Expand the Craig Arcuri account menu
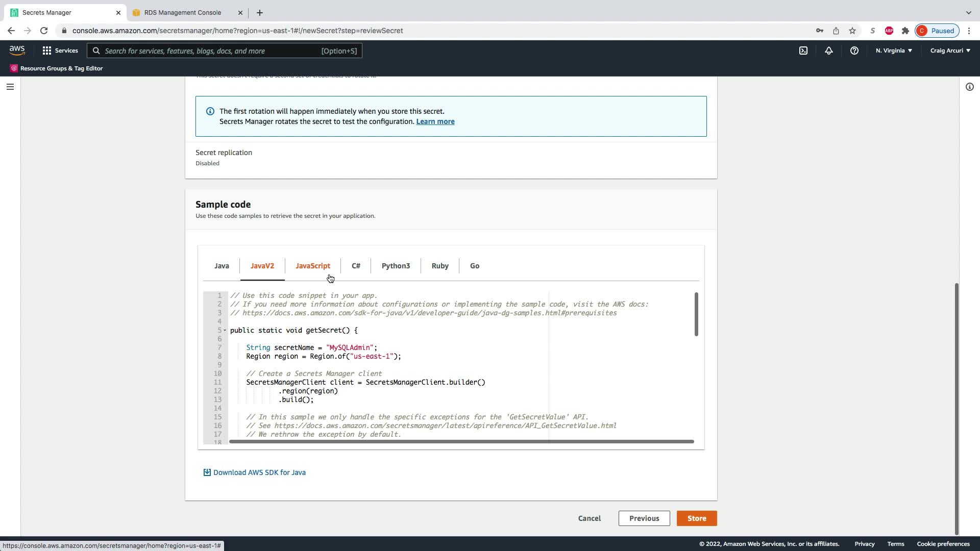980x551 pixels. coord(950,51)
